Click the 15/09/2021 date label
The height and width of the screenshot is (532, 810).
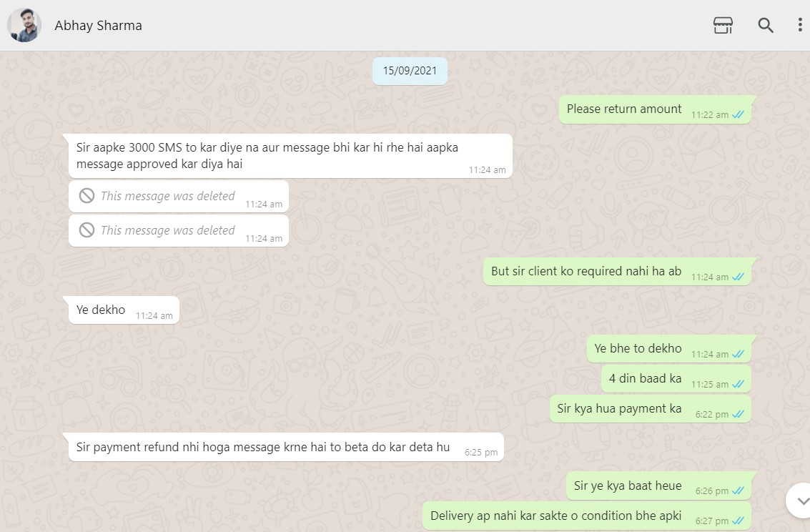pos(410,71)
